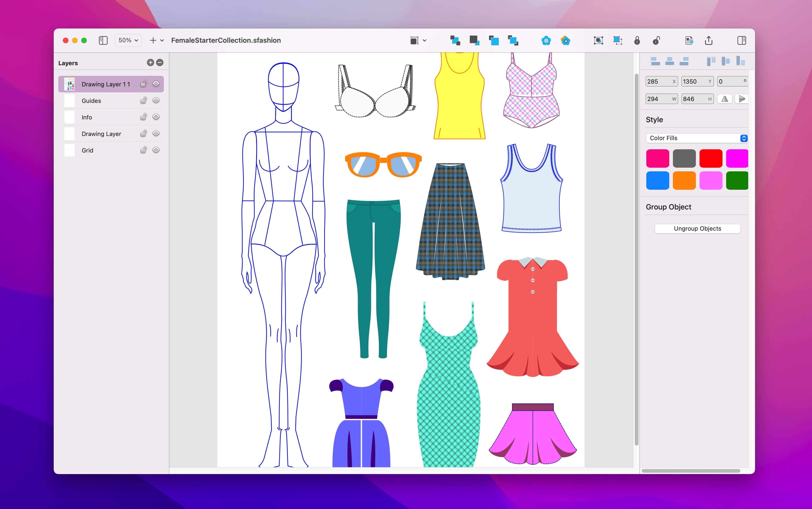The width and height of the screenshot is (812, 509).
Task: Click the send backward arrangement icon
Action: 513,41
